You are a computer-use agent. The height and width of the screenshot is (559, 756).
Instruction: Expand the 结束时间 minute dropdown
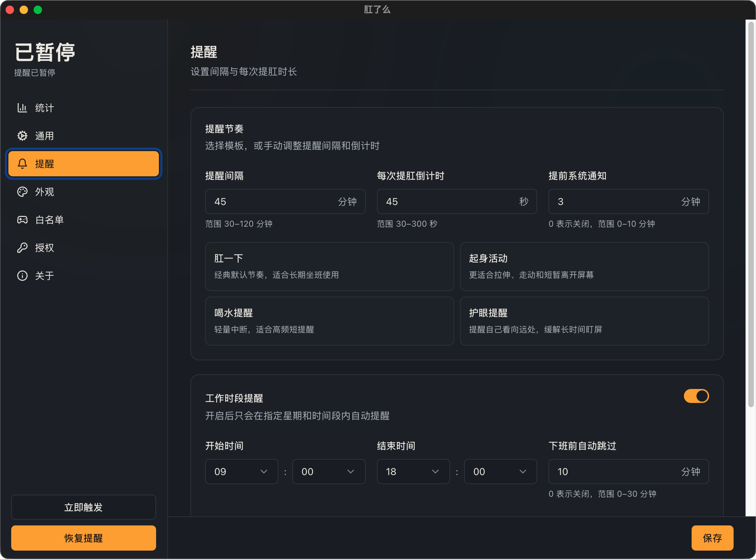tap(500, 472)
